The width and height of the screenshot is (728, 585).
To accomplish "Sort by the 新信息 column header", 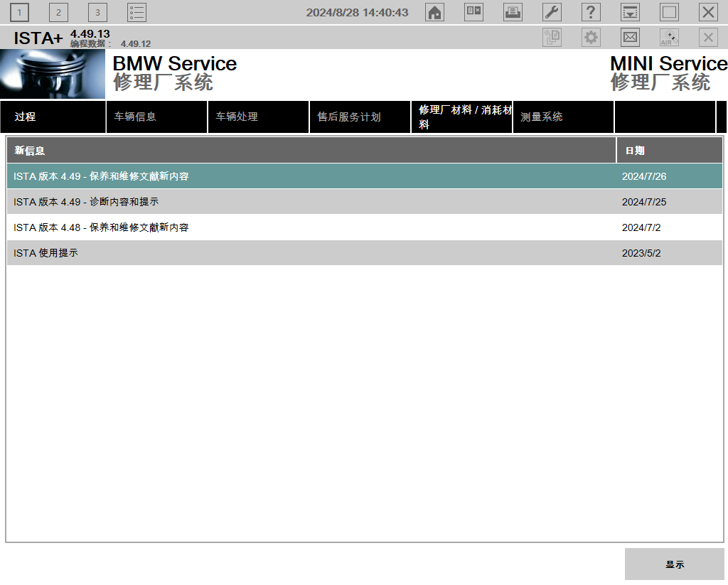I will click(311, 151).
